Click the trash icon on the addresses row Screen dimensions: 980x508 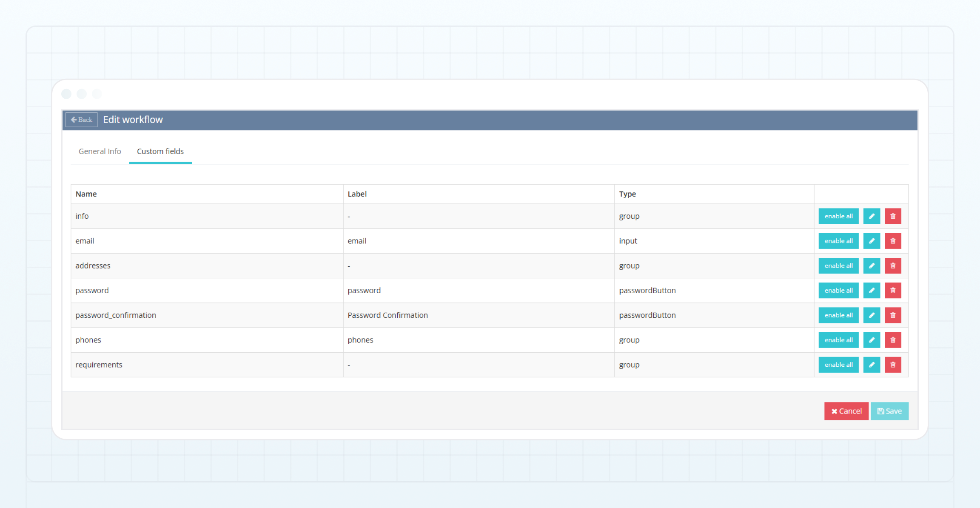pyautogui.click(x=893, y=265)
